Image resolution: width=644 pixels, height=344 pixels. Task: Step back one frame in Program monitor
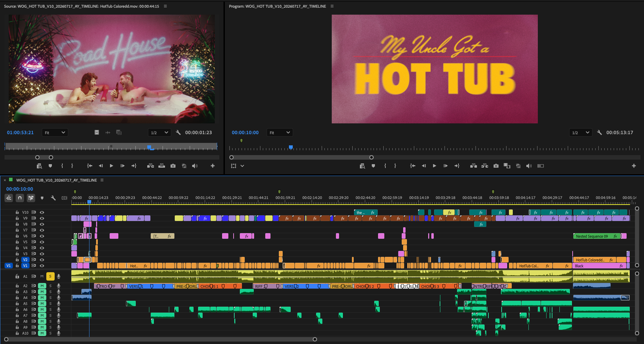click(x=424, y=166)
